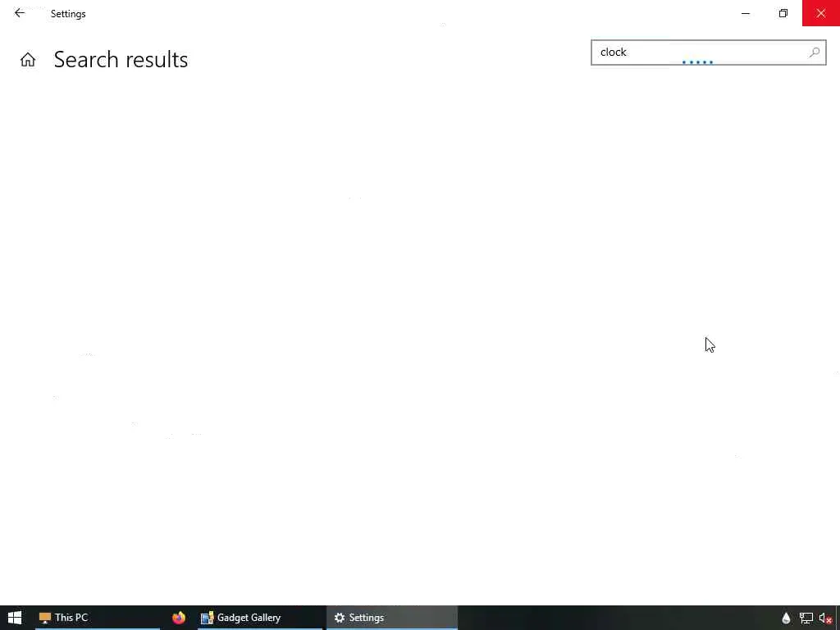Go back using the Settings back arrow
The width and height of the screenshot is (840, 630).
[20, 13]
